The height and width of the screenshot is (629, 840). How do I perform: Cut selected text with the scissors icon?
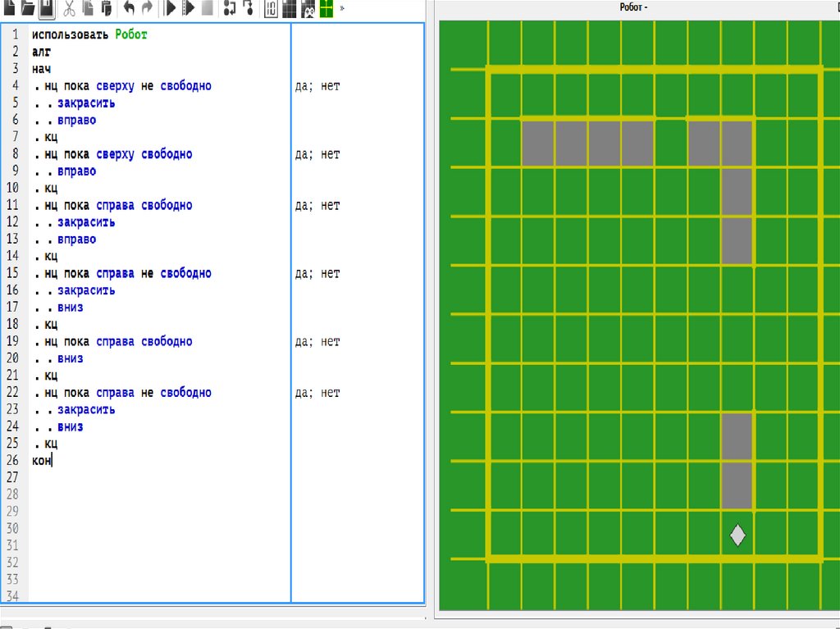tap(69, 8)
